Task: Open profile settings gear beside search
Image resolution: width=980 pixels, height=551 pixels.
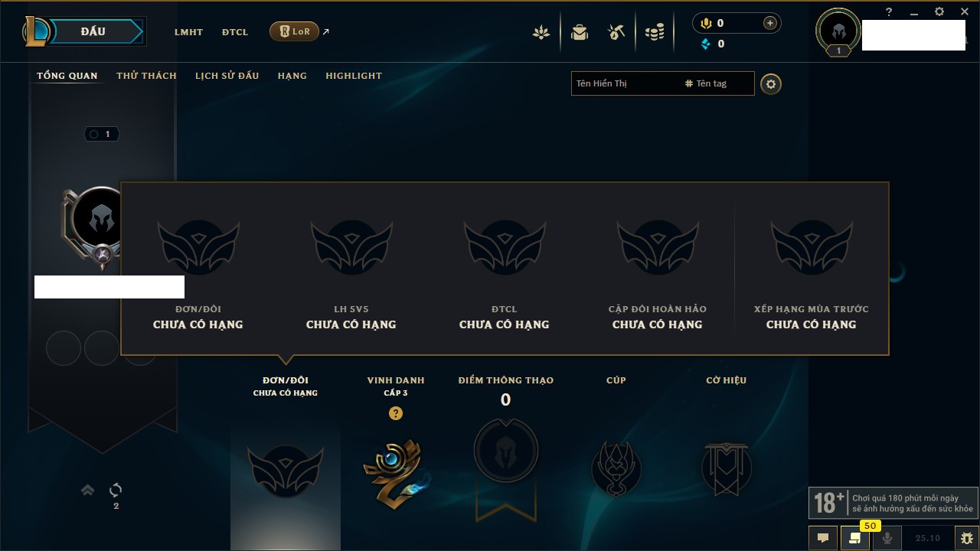Action: coord(771,83)
